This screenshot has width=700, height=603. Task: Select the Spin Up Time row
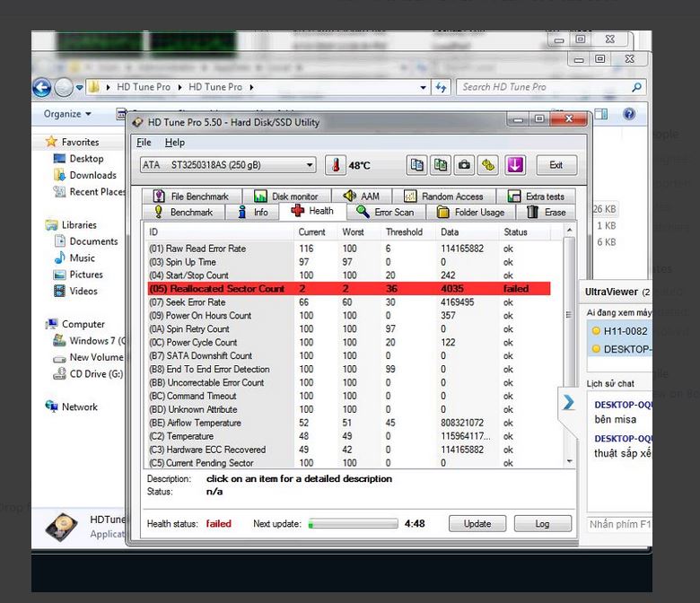point(349,261)
